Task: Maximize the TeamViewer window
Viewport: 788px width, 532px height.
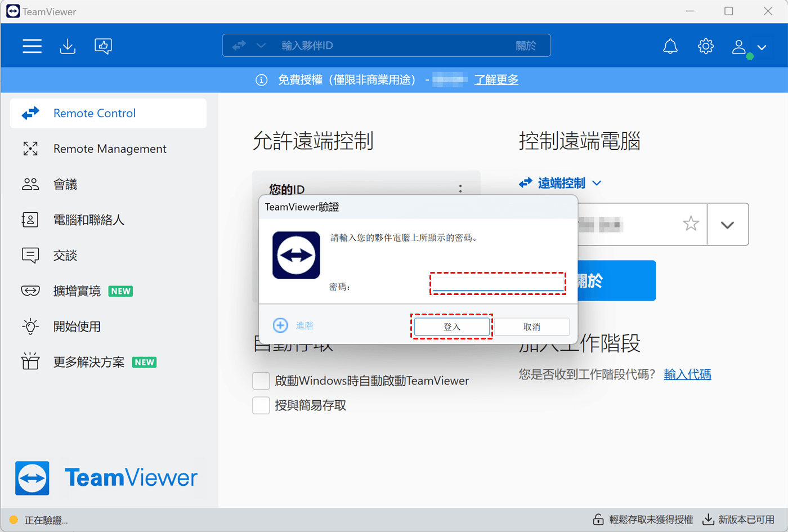Action: [729, 11]
